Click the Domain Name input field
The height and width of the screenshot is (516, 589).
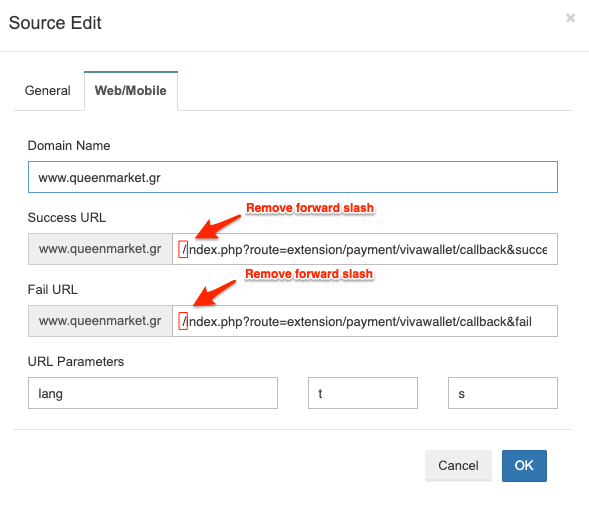click(293, 177)
